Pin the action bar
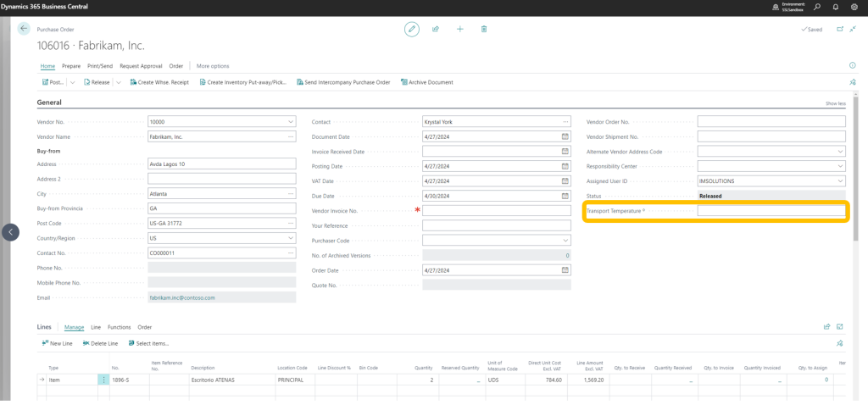 (853, 82)
